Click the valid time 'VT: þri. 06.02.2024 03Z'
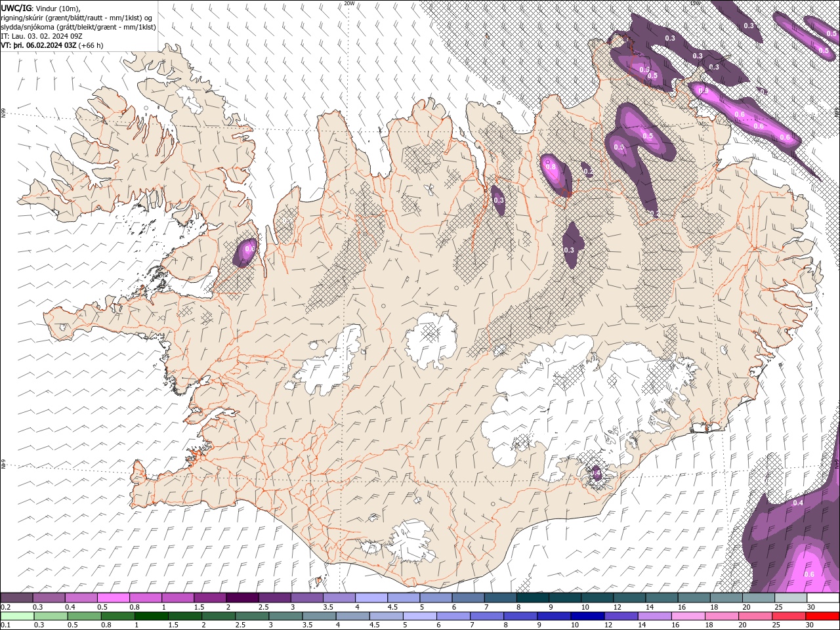This screenshot has width=840, height=630. (x=39, y=45)
